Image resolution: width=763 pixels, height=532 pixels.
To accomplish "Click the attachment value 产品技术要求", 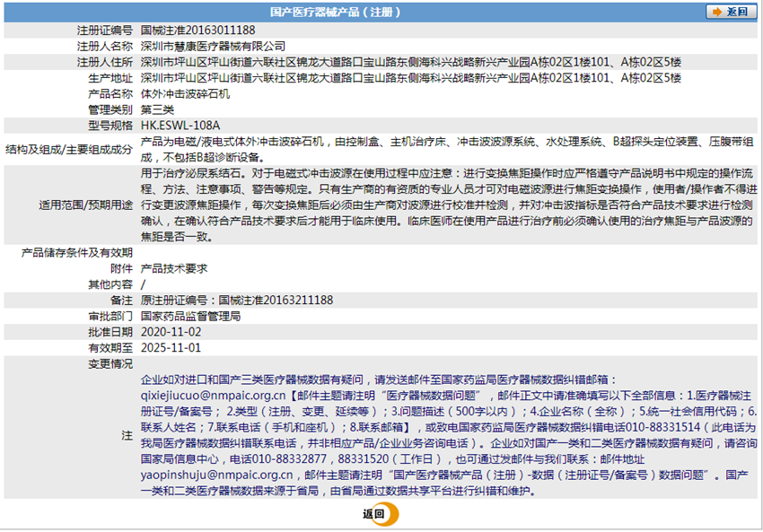I will coord(174,268).
